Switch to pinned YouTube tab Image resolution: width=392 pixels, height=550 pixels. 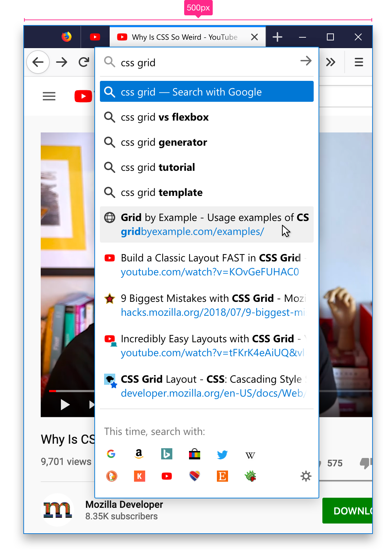(95, 37)
